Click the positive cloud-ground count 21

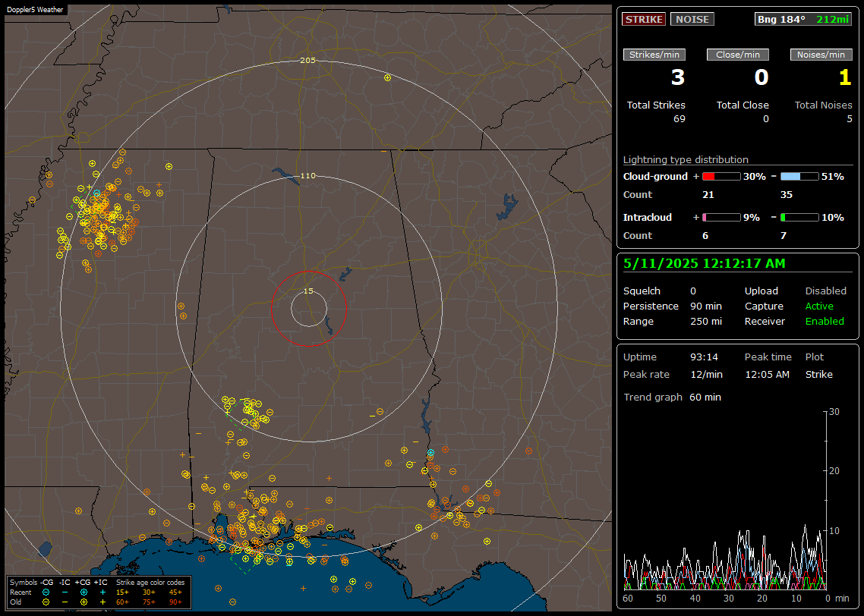click(708, 195)
